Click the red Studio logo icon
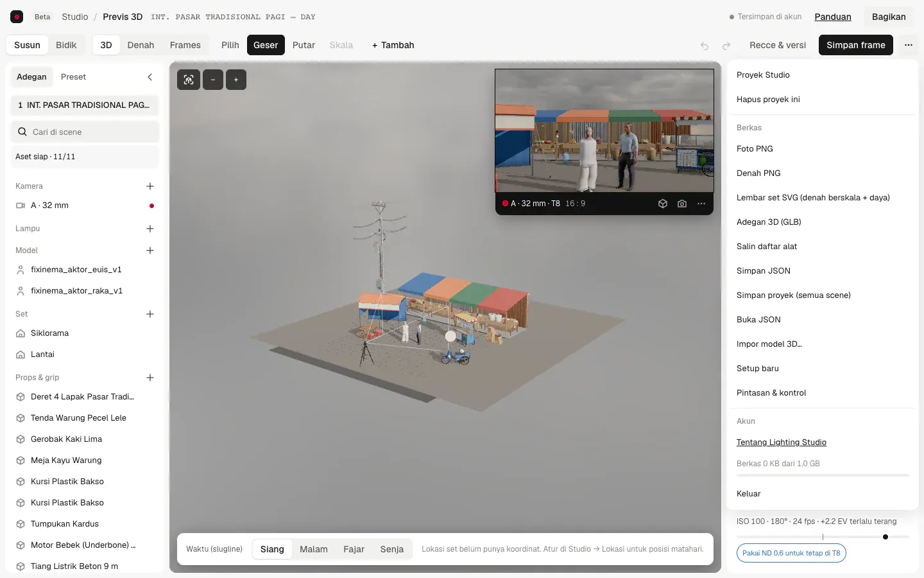This screenshot has height=578, width=924. coord(17,17)
